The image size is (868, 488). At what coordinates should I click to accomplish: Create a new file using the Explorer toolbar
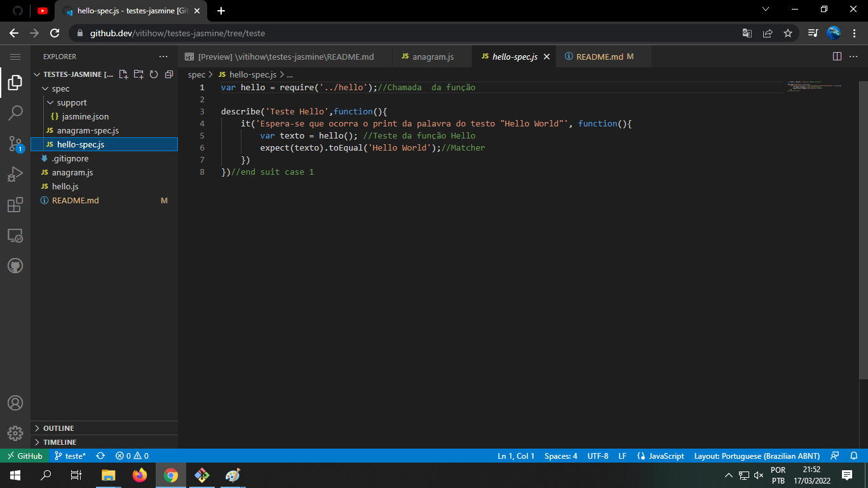click(123, 74)
